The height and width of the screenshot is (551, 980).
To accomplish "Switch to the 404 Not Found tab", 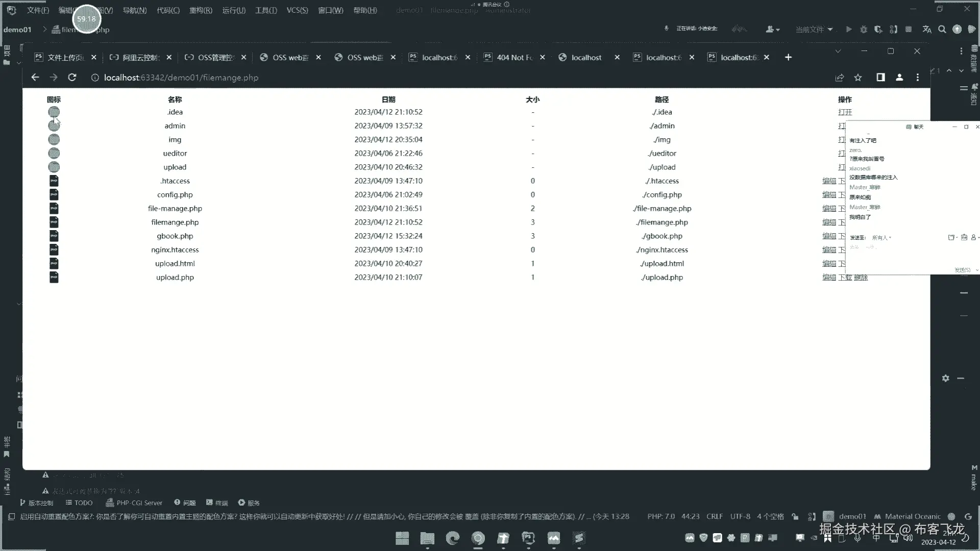I will click(514, 58).
